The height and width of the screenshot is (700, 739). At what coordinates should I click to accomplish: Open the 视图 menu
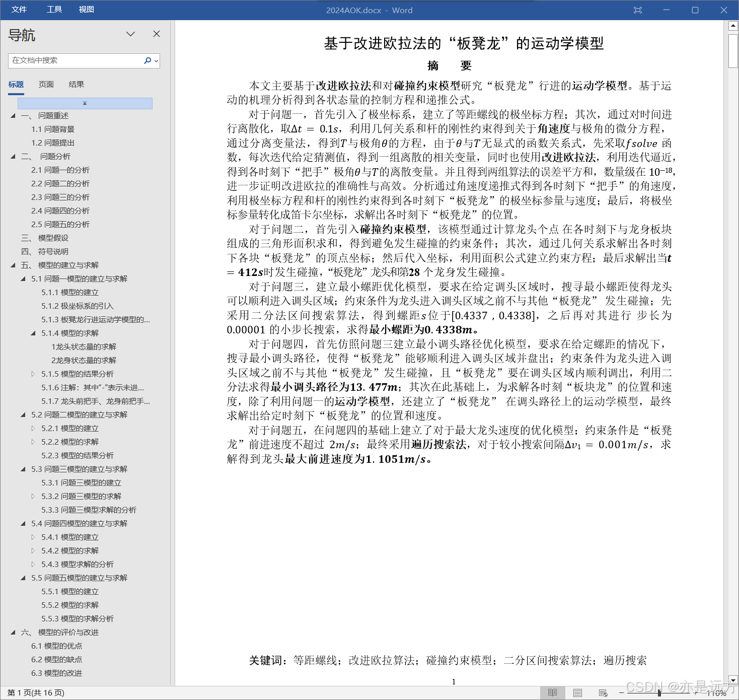click(x=87, y=10)
